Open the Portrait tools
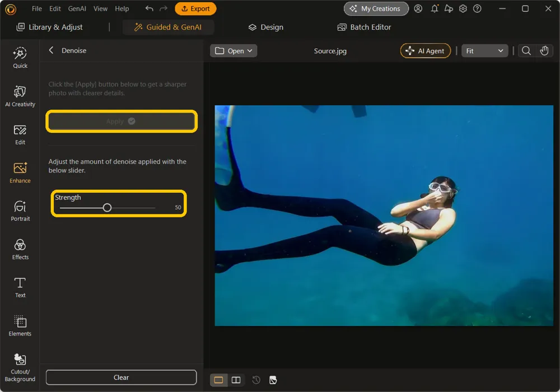The height and width of the screenshot is (392, 560). (x=20, y=211)
